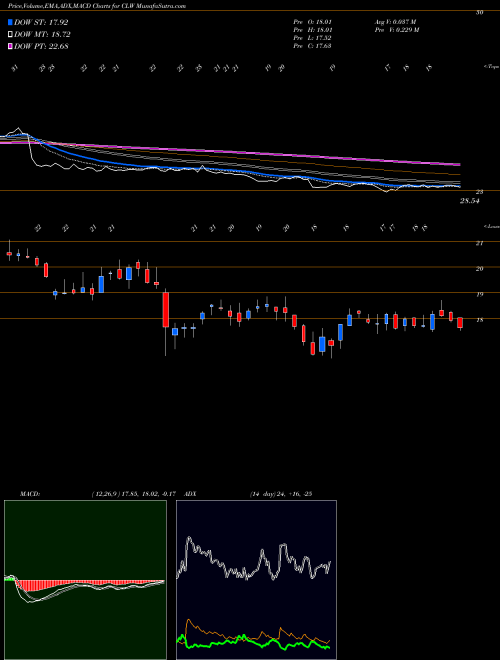Click the white DOW MT legend swatch
Screen dimensions: 500x660
(x=10, y=35)
